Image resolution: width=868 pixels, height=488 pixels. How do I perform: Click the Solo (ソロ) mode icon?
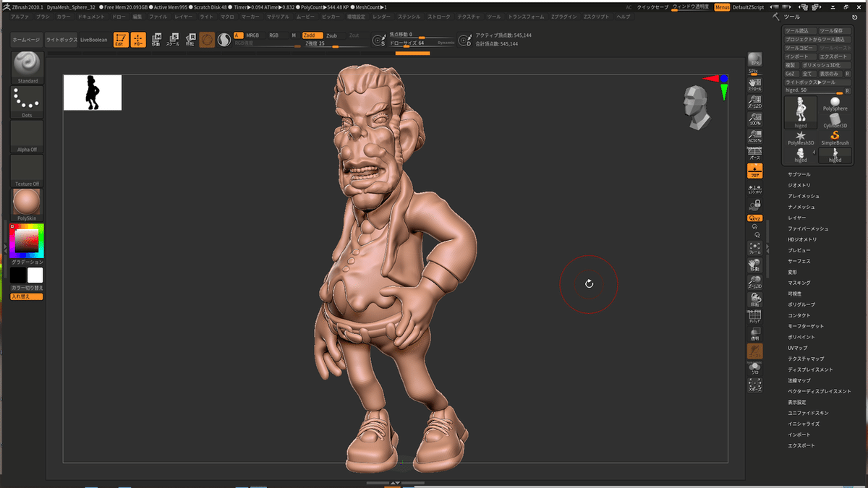[754, 369]
